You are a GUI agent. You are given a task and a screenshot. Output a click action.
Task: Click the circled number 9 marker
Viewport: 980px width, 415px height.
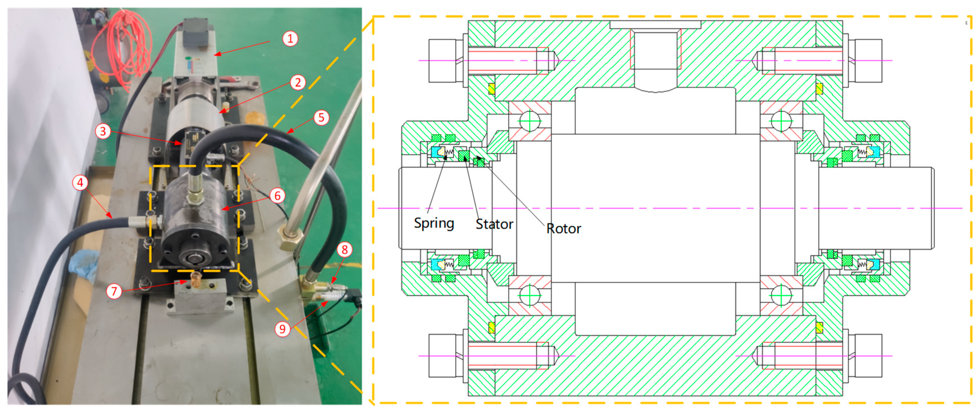[282, 329]
